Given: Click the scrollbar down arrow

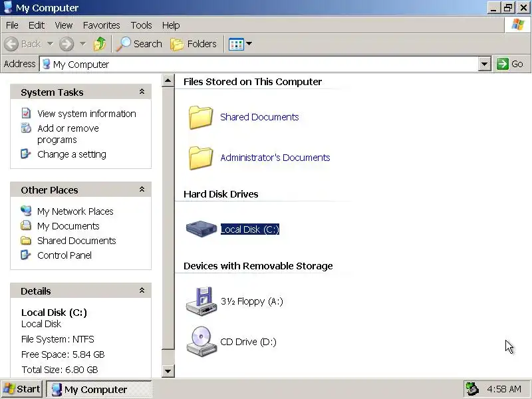Looking at the screenshot, I should coord(168,371).
